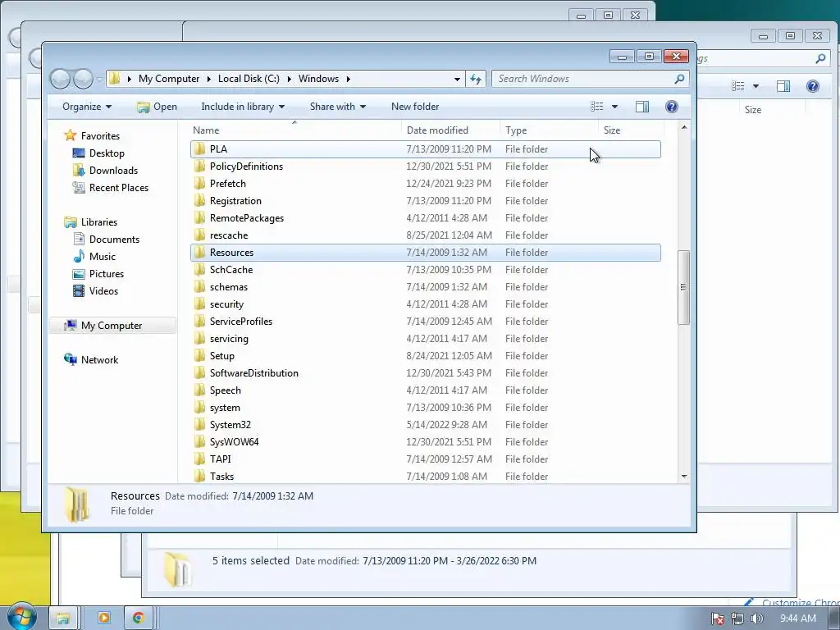Open the Help question mark button
The height and width of the screenshot is (630, 840).
click(671, 107)
